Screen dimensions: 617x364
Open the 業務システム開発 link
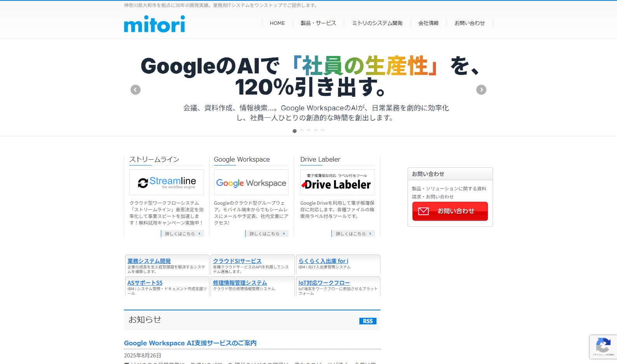click(149, 261)
